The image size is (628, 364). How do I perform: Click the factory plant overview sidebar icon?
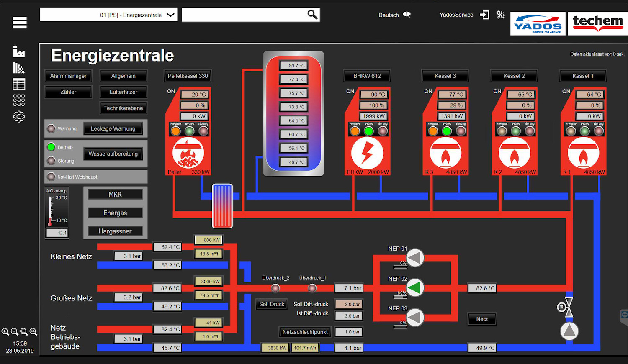coord(19,51)
